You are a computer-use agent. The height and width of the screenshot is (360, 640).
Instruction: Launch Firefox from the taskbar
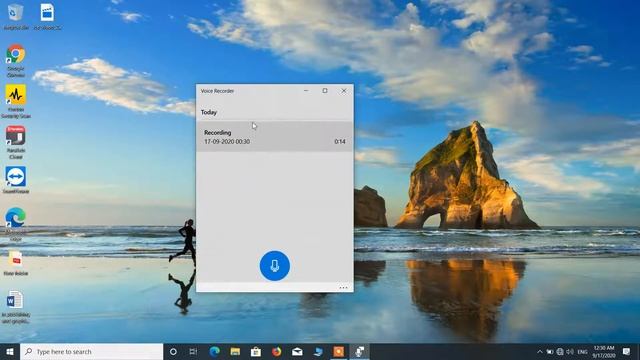[x=277, y=351]
